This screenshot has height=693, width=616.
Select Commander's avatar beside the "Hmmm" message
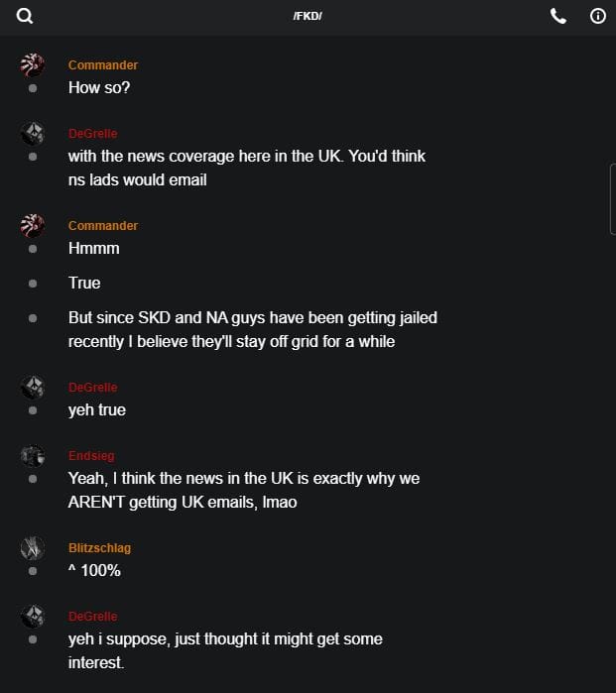coord(33,226)
